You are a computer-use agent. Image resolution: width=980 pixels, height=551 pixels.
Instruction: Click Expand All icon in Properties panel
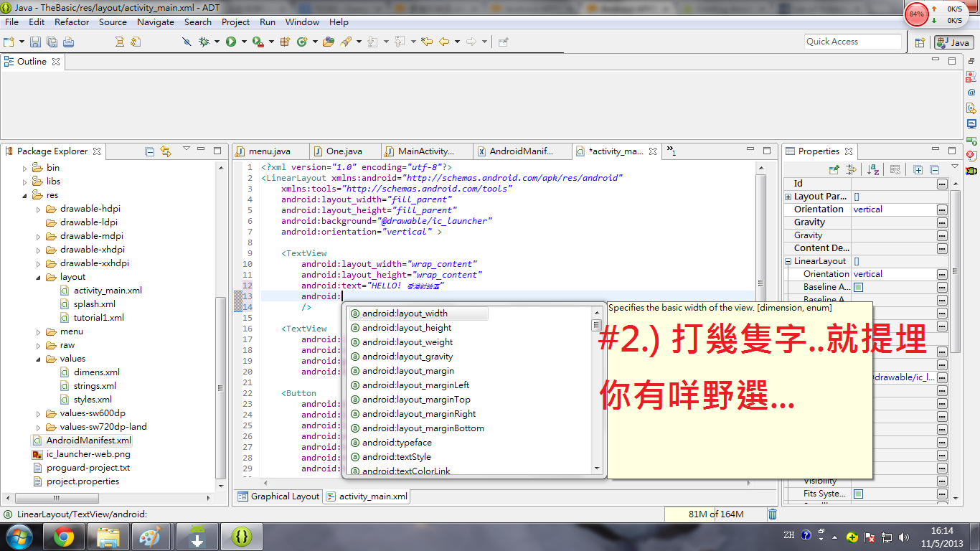(x=918, y=170)
